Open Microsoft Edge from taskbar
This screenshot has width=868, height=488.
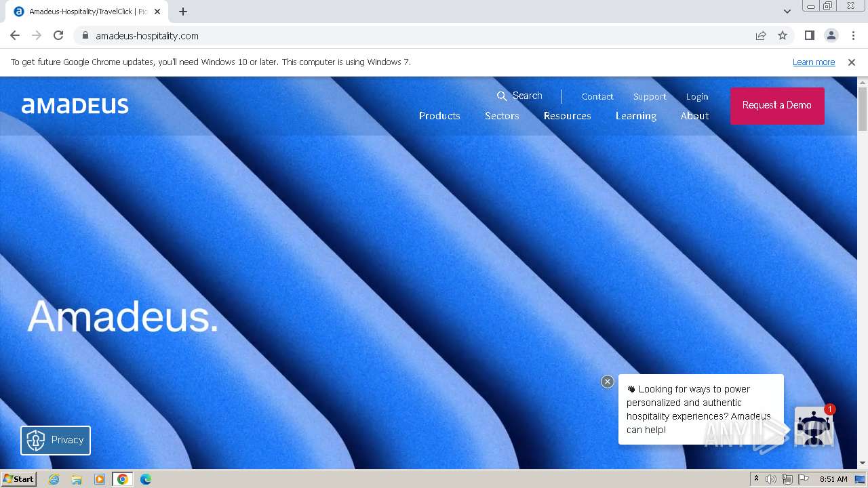[146, 479]
